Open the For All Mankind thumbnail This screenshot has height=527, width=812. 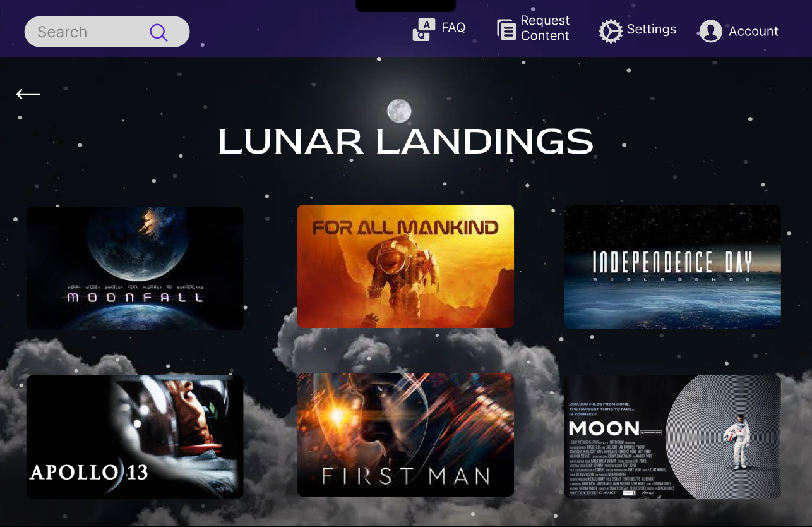405,266
